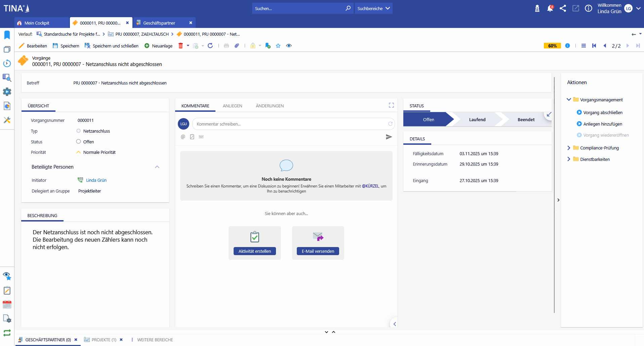The height and width of the screenshot is (346, 644).
Task: Click the 60% progress indicator
Action: coord(552,46)
